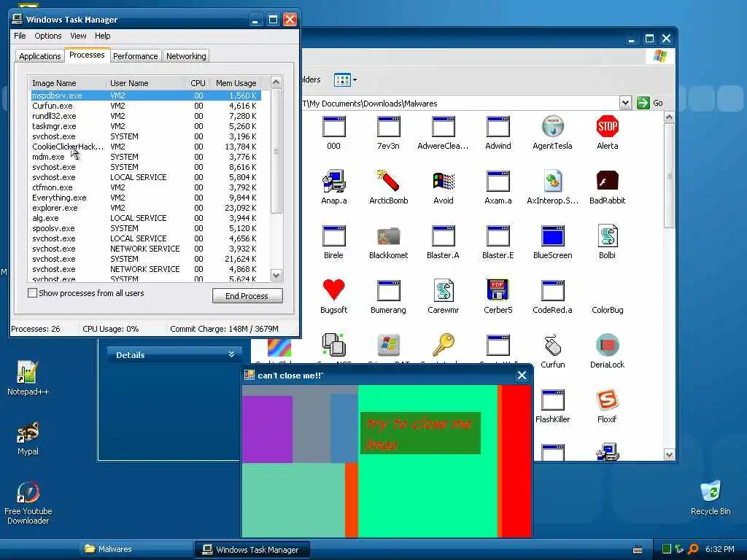Click process list scroll down arrow
747x560 pixels.
click(276, 275)
